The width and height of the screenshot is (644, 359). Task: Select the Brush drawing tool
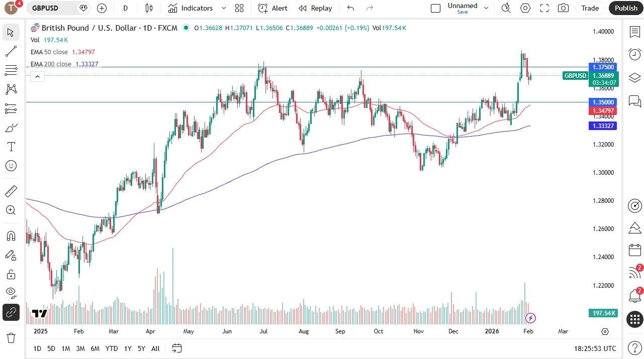pyautogui.click(x=11, y=127)
